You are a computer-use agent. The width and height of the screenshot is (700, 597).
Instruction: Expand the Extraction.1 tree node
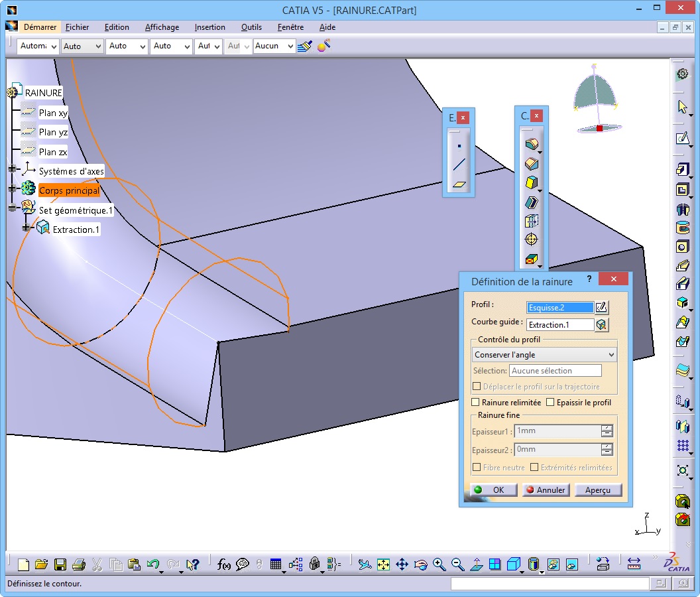pyautogui.click(x=26, y=228)
